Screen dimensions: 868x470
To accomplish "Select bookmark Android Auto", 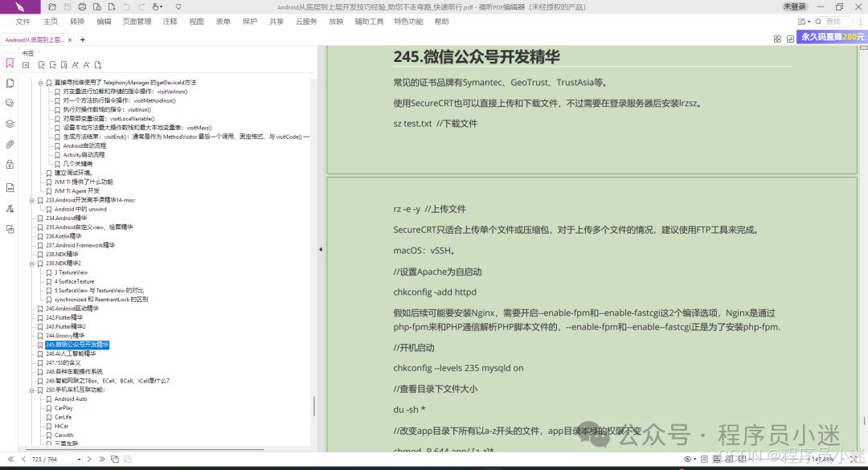I will pos(71,399).
